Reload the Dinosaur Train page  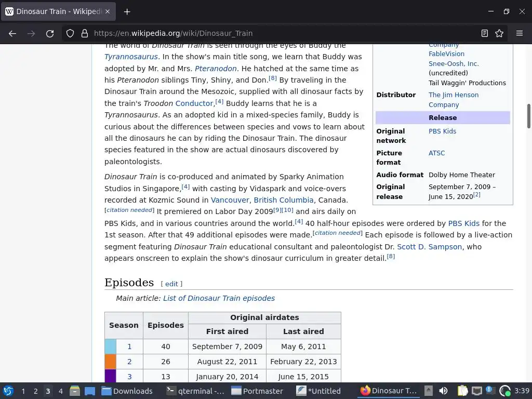[x=50, y=33]
